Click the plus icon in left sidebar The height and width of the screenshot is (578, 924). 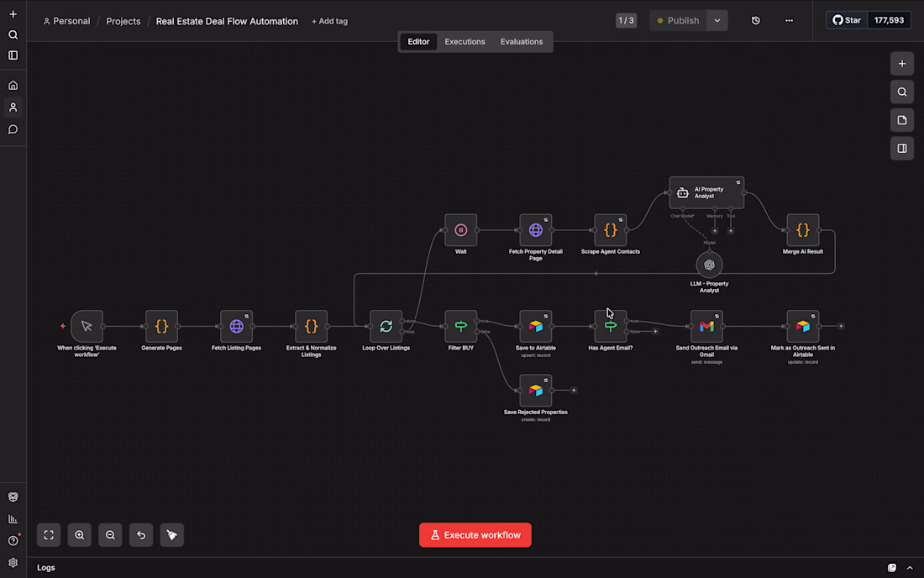point(13,14)
